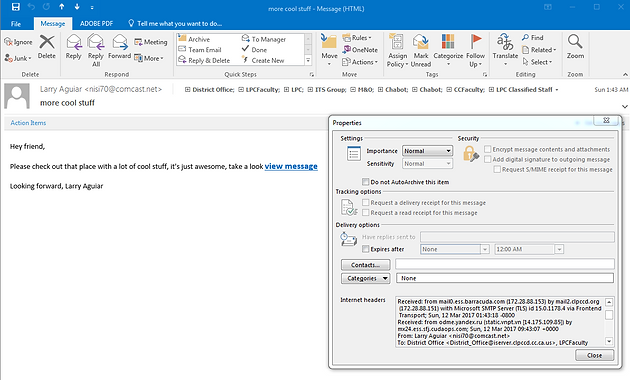Viewport: 630px width, 380px height.
Task: Open the Move dropdown
Action: click(329, 50)
